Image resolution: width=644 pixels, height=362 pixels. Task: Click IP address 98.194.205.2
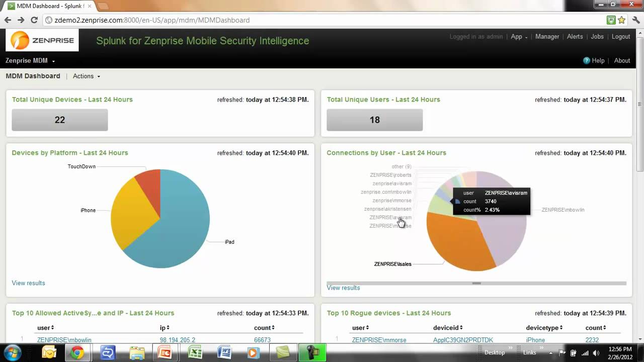coord(178,340)
